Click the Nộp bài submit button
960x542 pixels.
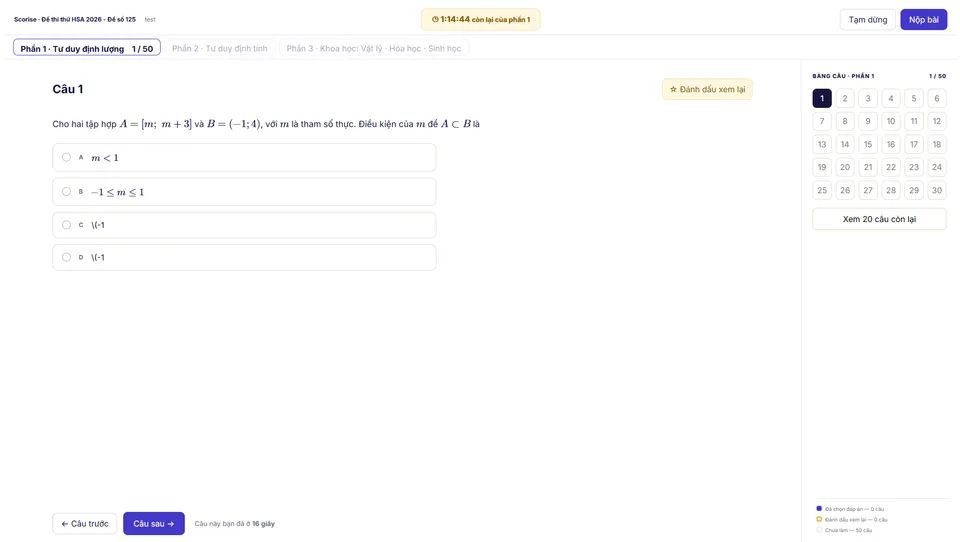point(923,20)
